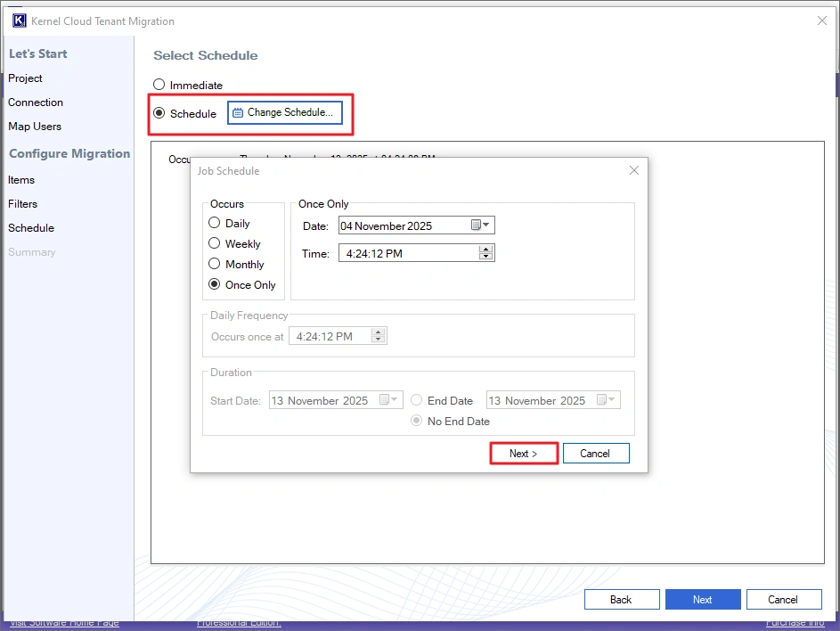Select Map Users in the left sidebar
The image size is (840, 631).
[x=35, y=126]
